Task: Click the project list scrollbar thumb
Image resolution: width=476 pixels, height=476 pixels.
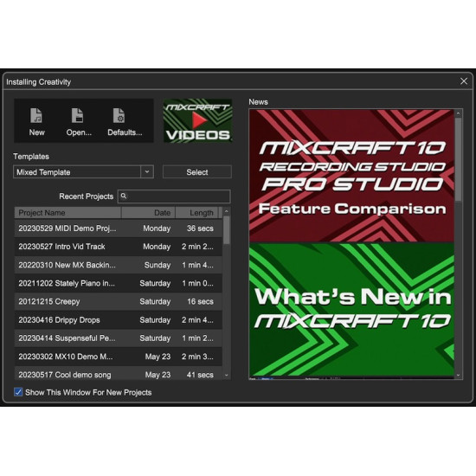Action: tap(227, 230)
